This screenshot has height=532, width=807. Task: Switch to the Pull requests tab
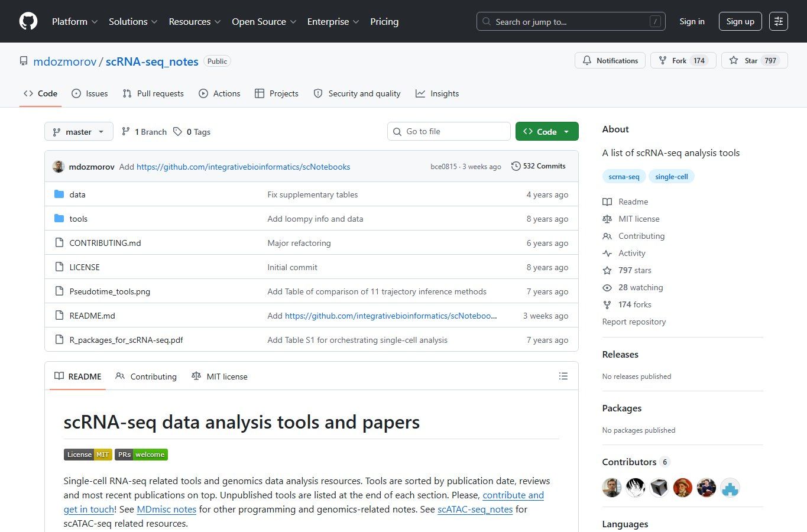tap(153, 93)
